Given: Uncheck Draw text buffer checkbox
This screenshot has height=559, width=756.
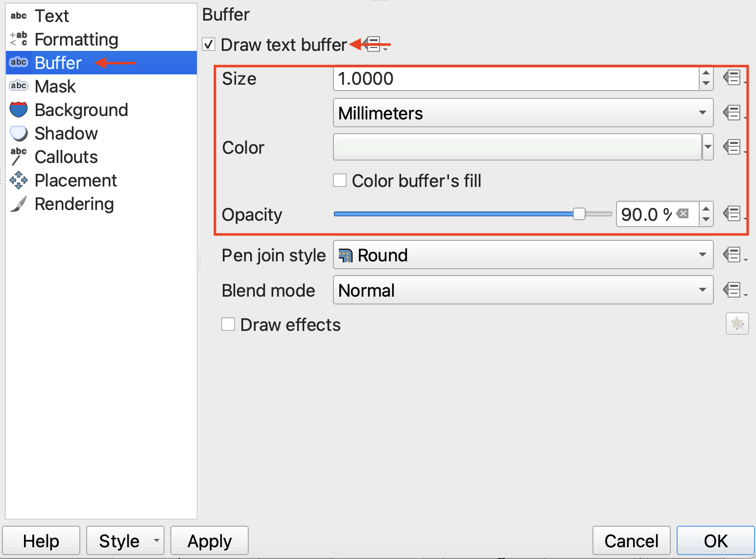Looking at the screenshot, I should [209, 45].
